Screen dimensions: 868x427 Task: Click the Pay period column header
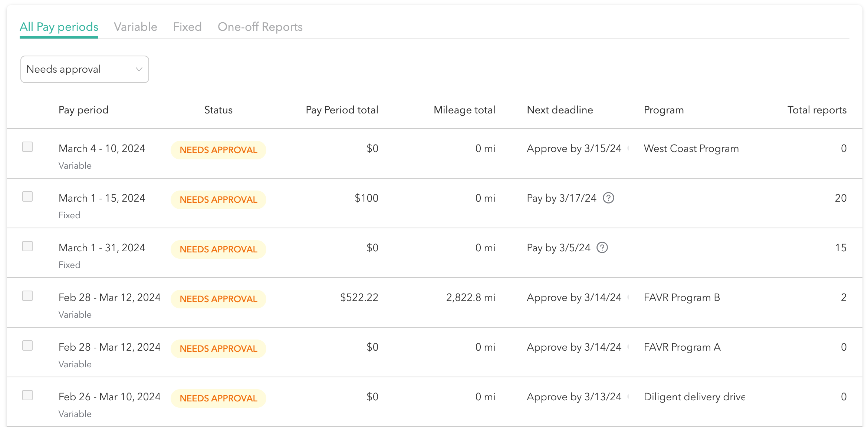(x=83, y=110)
